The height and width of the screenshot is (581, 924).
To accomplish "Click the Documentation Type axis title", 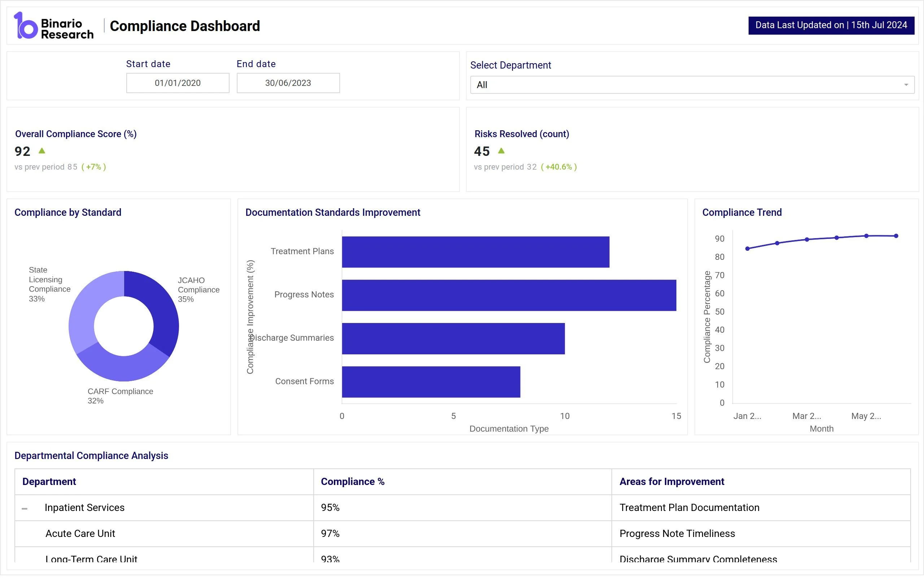I will tap(509, 429).
